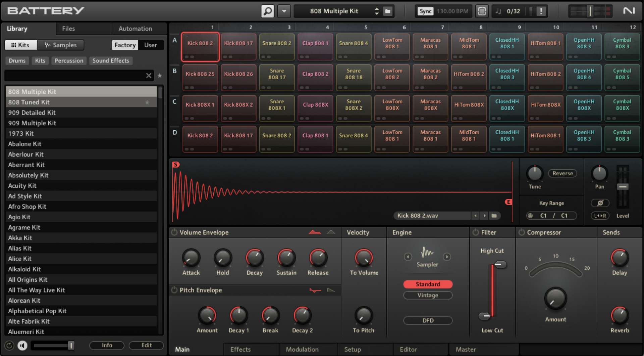Click the Reverse button in sample panel

562,173
